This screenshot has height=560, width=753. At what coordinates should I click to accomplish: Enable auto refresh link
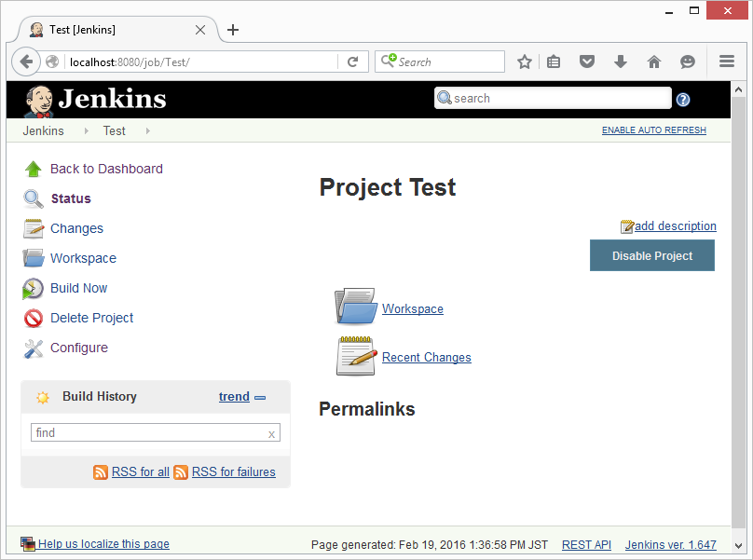click(654, 130)
